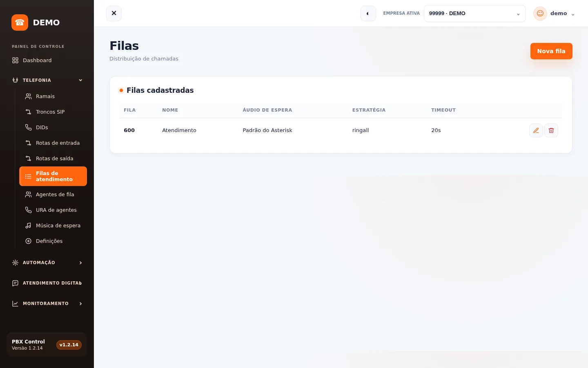Click the v1.2.14 version badge
588x368 pixels.
point(69,345)
